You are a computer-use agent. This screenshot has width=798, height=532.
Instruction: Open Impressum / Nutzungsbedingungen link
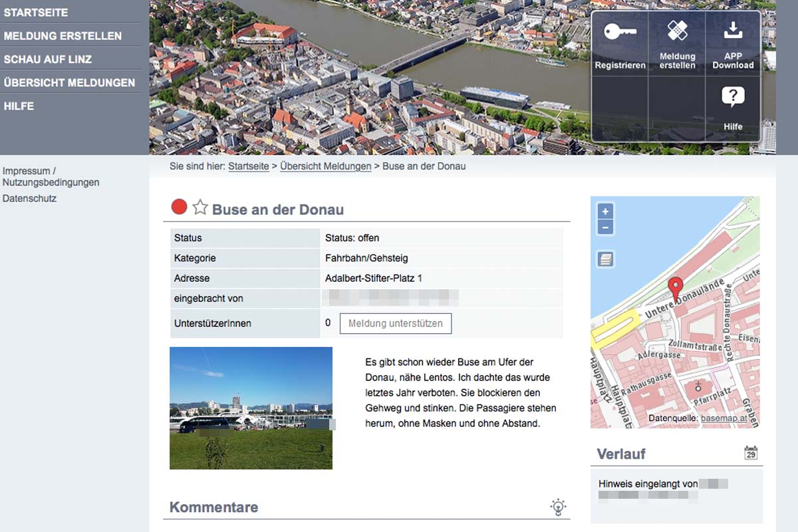pos(51,176)
